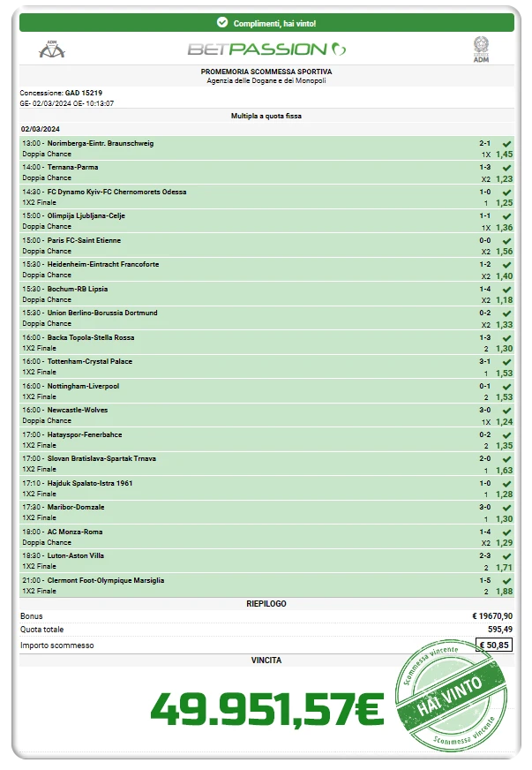Viewport: 532px width, 770px height.
Task: Click the odds value 1,45
Action: pos(504,155)
